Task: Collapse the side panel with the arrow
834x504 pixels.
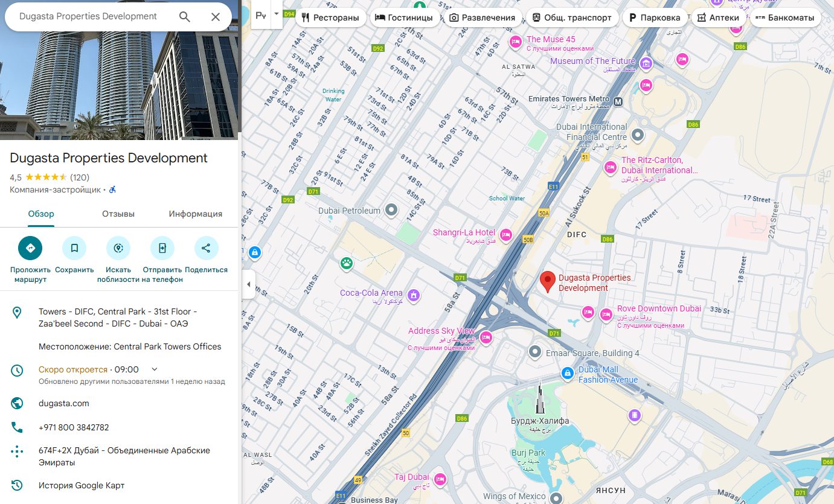Action: click(x=248, y=284)
